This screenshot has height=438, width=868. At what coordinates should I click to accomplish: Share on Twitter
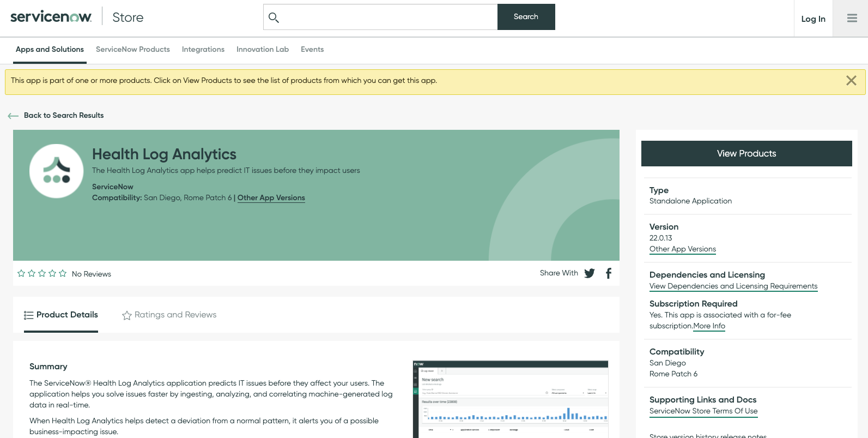(x=590, y=273)
